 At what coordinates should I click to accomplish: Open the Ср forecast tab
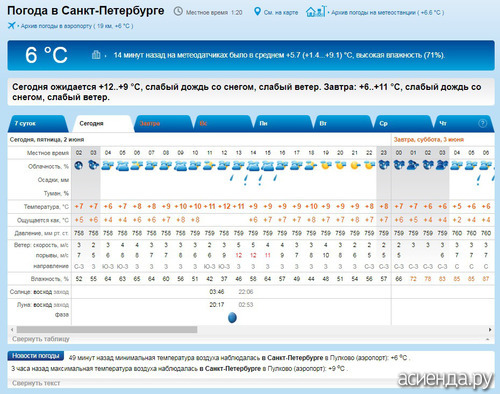click(x=402, y=124)
